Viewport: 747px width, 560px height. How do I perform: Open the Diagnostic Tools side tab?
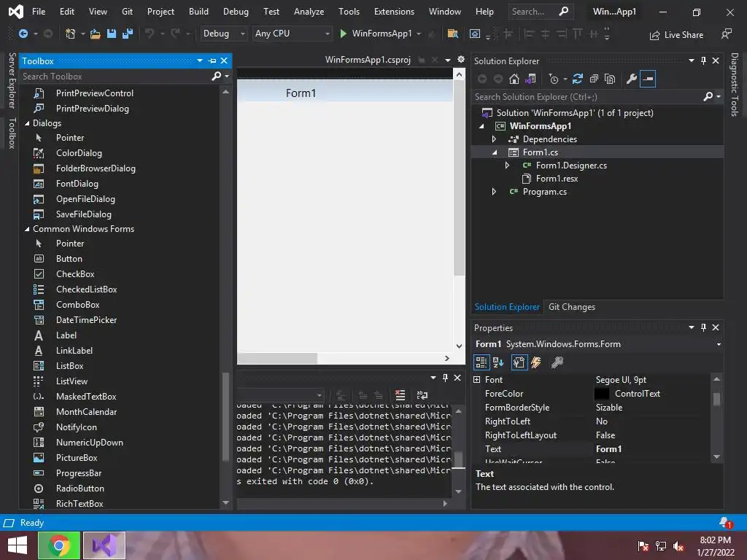click(735, 85)
